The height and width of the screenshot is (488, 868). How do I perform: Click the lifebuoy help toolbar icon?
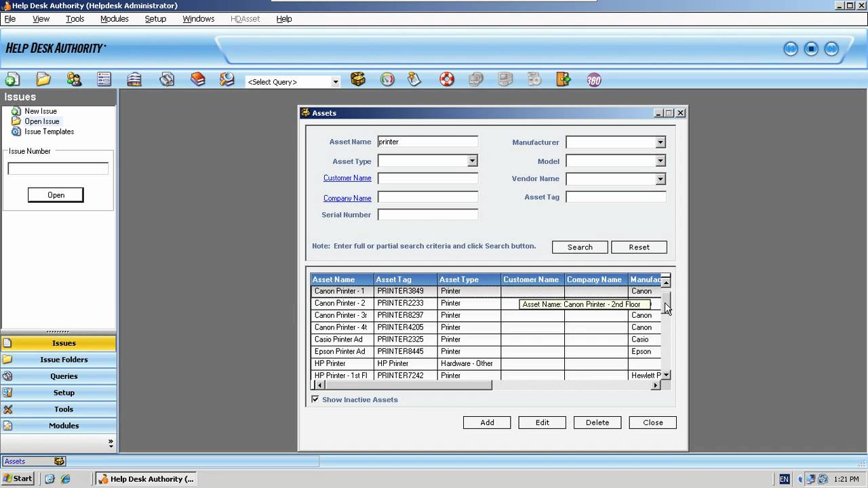447,80
